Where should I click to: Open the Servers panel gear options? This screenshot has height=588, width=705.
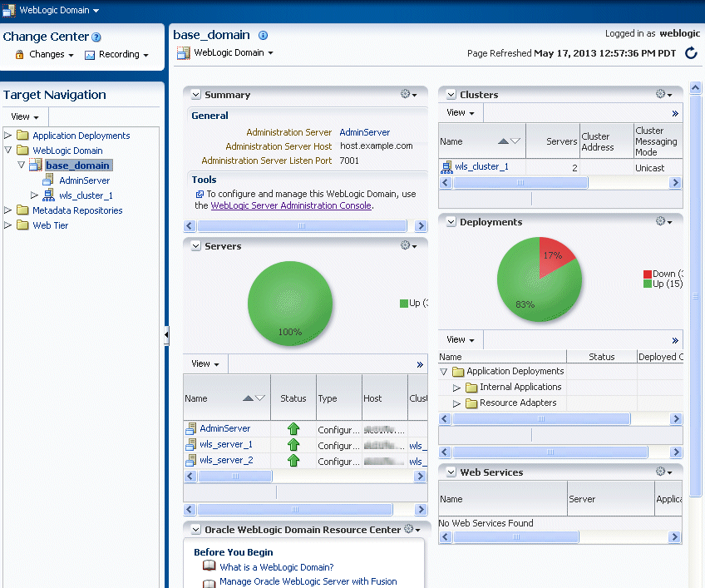click(408, 245)
